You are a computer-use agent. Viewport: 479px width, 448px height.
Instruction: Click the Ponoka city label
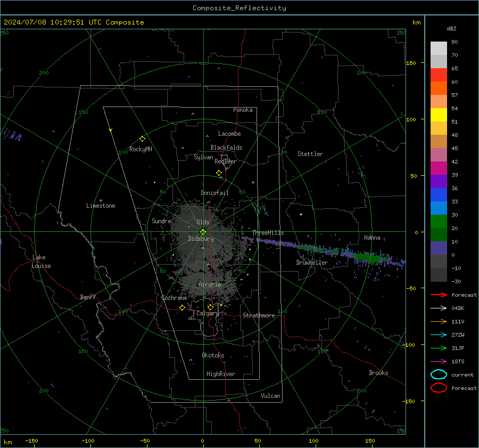(x=243, y=110)
